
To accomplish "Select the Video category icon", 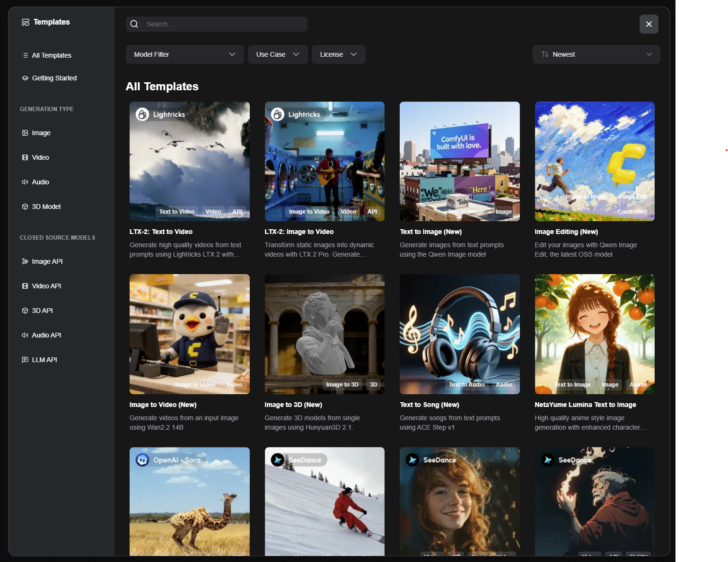I will pos(25,157).
